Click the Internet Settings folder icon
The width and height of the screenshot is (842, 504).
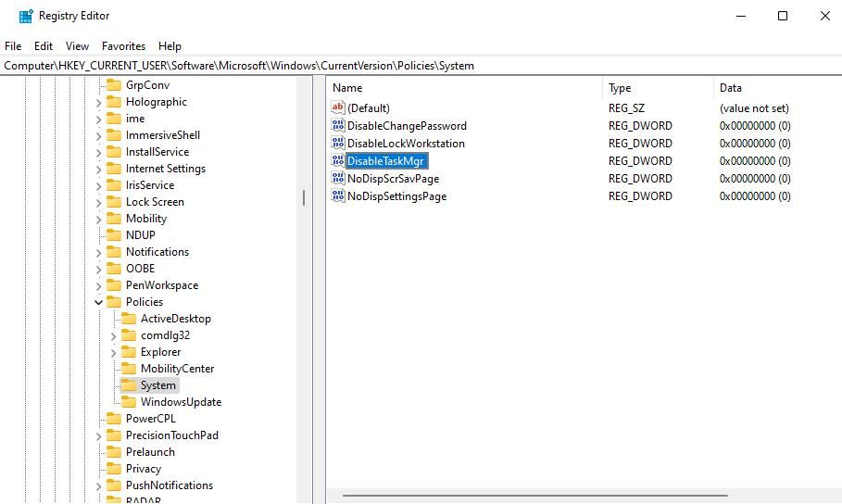pos(114,169)
